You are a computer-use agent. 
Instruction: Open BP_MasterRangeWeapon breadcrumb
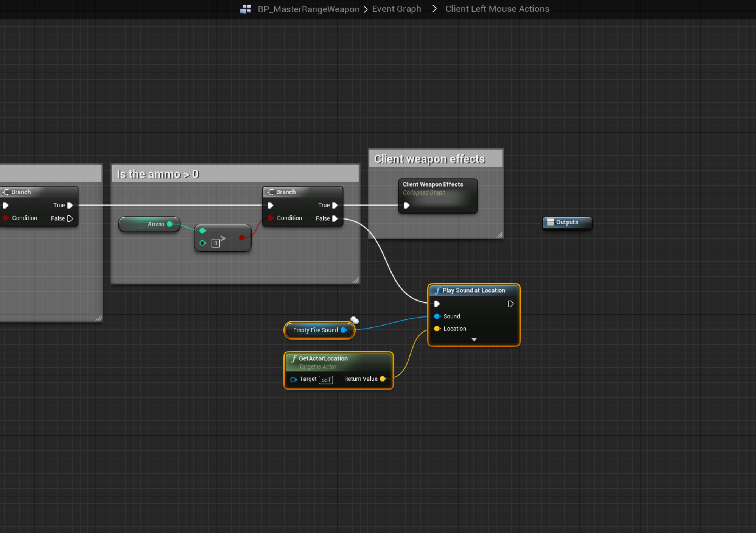[308, 9]
